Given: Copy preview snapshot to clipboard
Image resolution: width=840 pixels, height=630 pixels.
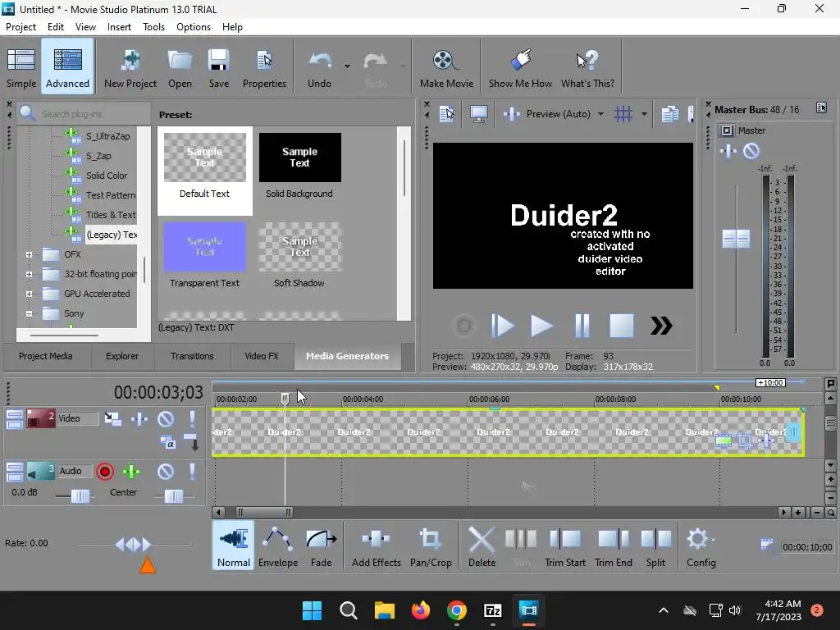Looking at the screenshot, I should pos(669,113).
